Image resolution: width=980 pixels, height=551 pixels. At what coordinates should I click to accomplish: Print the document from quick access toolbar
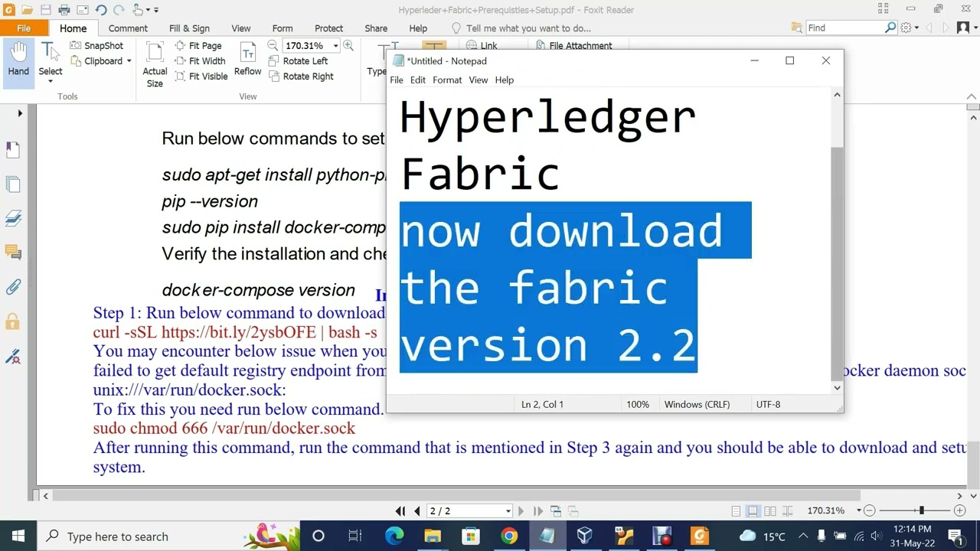coord(64,10)
